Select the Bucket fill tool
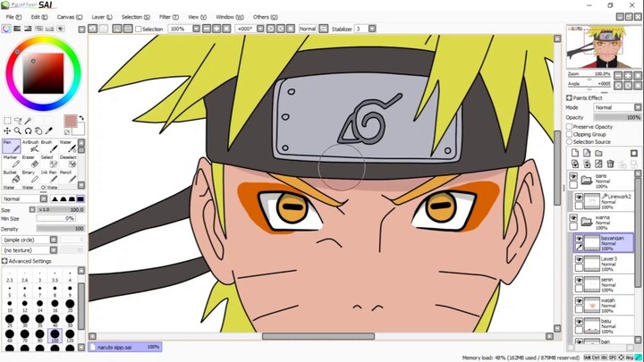The height and width of the screenshot is (362, 644). tap(12, 177)
